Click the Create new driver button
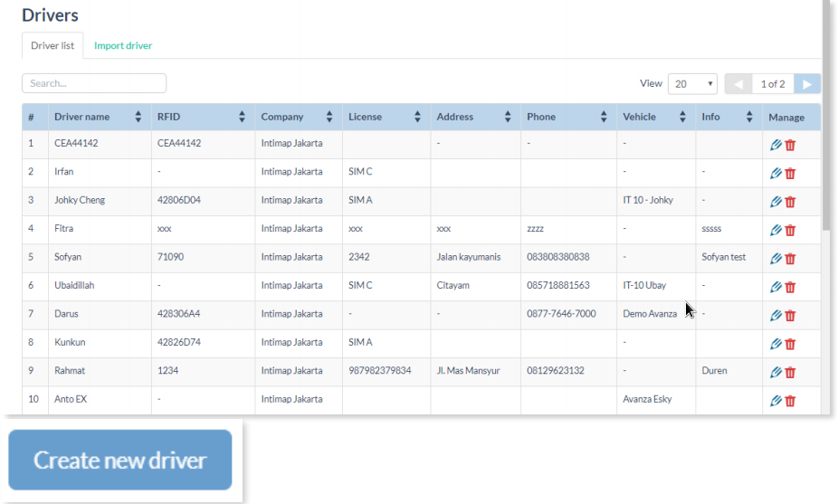 click(x=120, y=460)
